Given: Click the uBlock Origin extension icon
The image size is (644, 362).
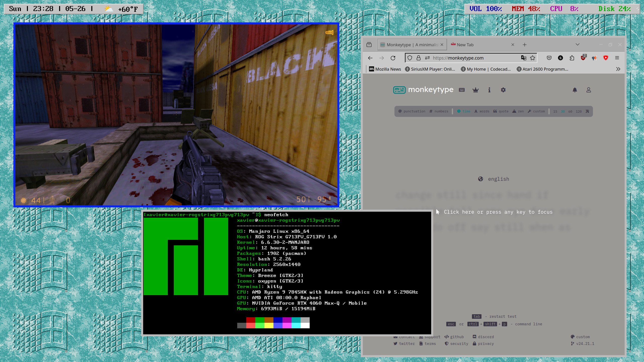Looking at the screenshot, I should (x=583, y=58).
